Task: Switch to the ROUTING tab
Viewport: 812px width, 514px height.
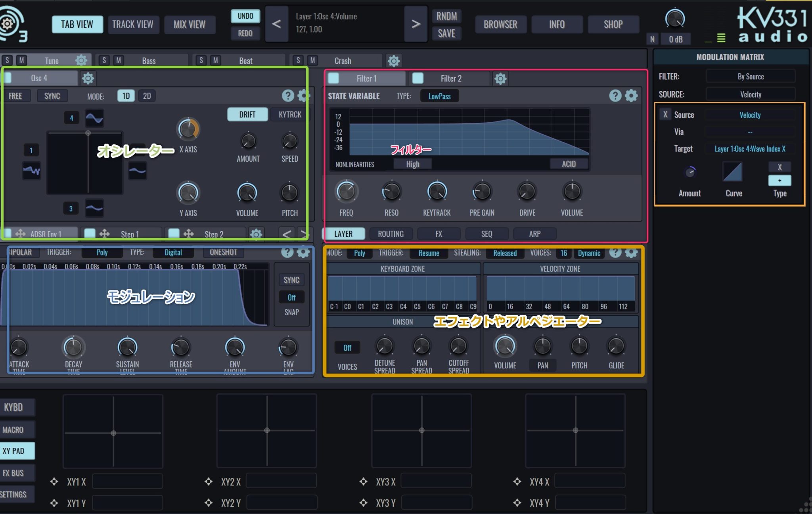Action: coord(391,234)
